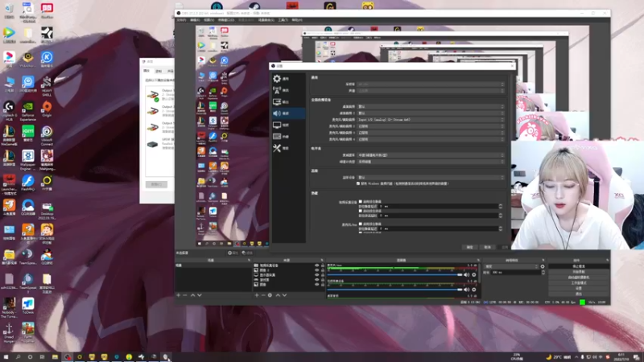Mute the second mixer channel speaker icon
Screen dimensions: 644x362
[x=466, y=290]
